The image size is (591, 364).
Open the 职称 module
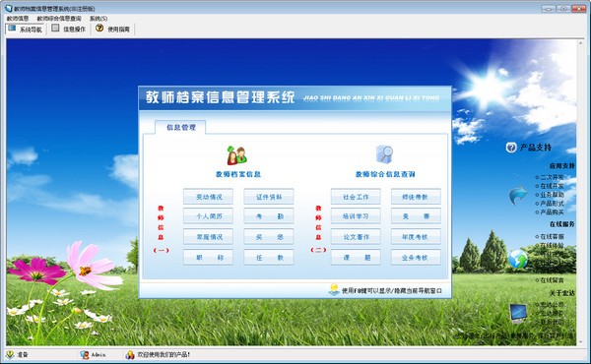pyautogui.click(x=209, y=258)
